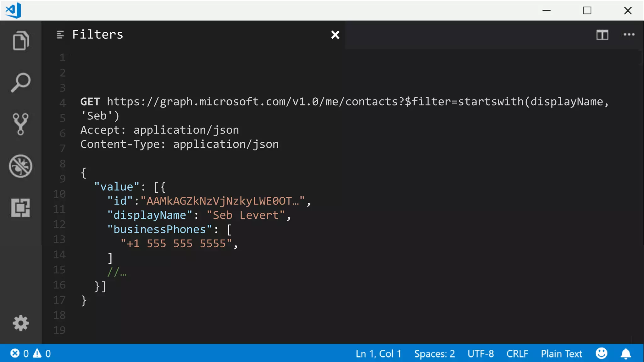Open the Extensions view
The image size is (644, 362).
pos(21,208)
